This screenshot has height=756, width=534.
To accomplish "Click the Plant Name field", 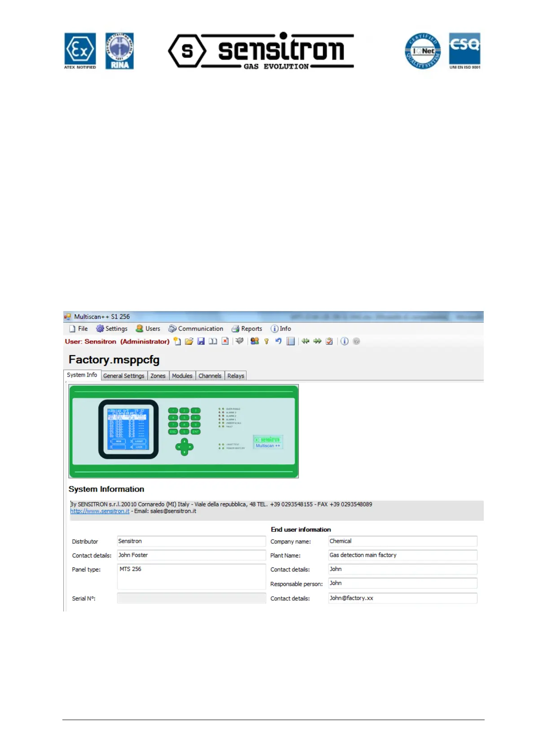I will [x=403, y=555].
